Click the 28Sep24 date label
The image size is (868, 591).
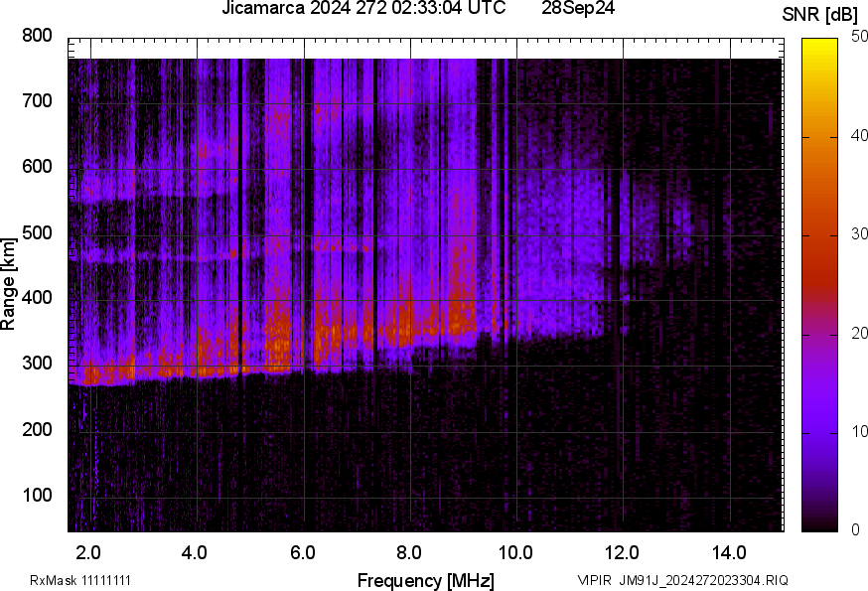[578, 9]
